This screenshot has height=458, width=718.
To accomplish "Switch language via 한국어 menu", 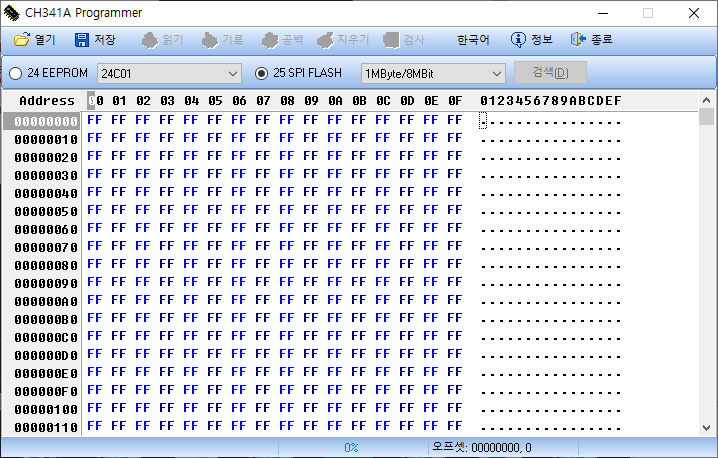I will tap(473, 40).
